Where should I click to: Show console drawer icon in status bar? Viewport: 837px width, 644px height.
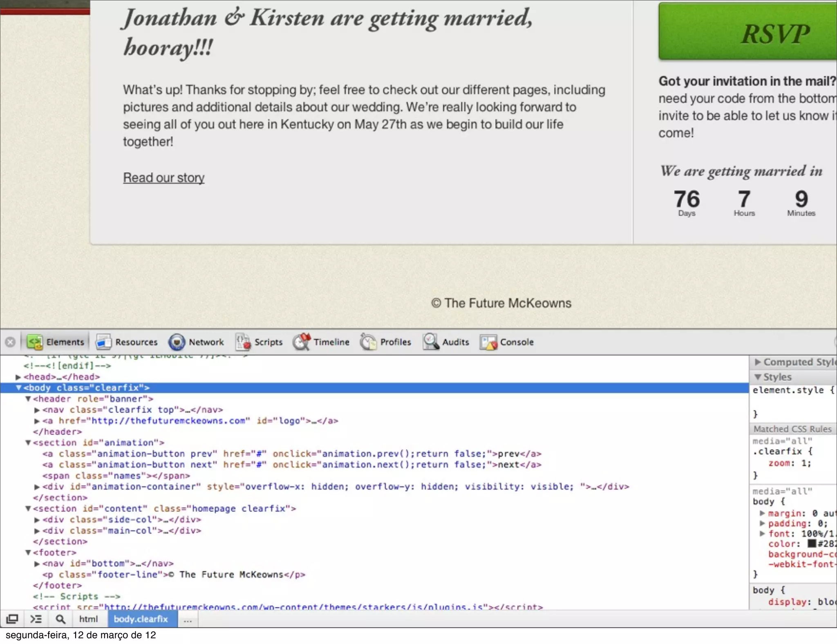pos(36,619)
